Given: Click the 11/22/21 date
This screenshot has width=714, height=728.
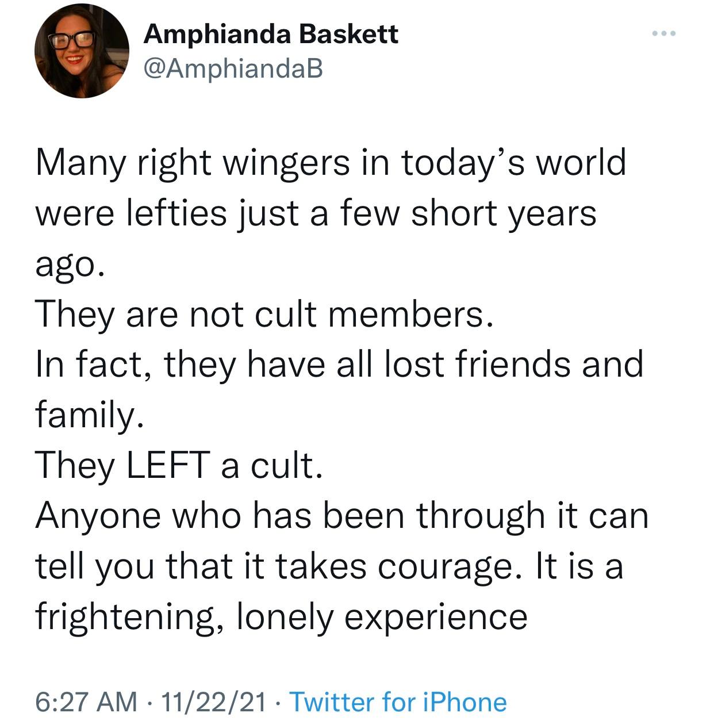Looking at the screenshot, I should click(214, 702).
